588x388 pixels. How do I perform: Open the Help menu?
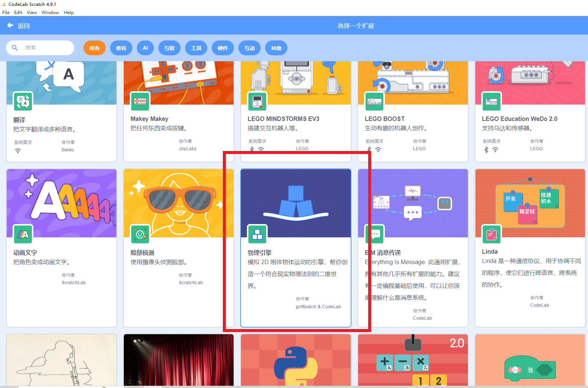[69, 12]
